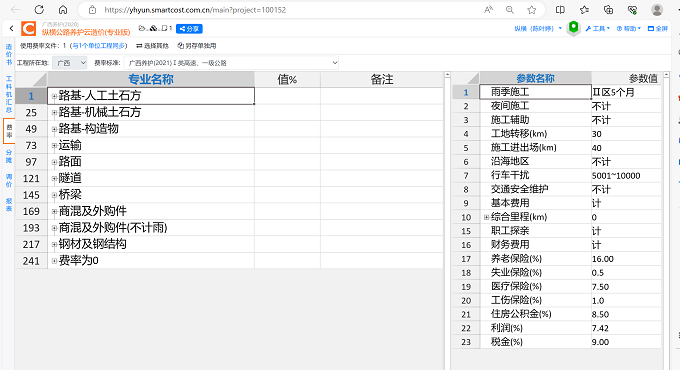Viewport: 680px width, 370px height.
Task: Click the 参数名称 column header
Action: (x=535, y=79)
